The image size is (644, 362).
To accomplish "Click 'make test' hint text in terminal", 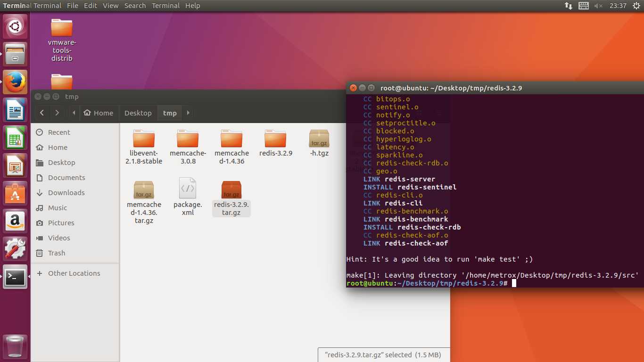I will click(439, 259).
